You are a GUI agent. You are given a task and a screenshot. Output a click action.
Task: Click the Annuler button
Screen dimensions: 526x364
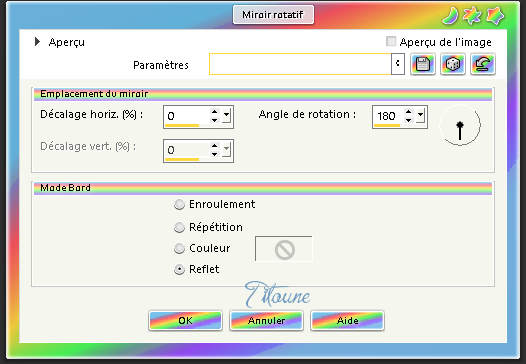tap(266, 321)
